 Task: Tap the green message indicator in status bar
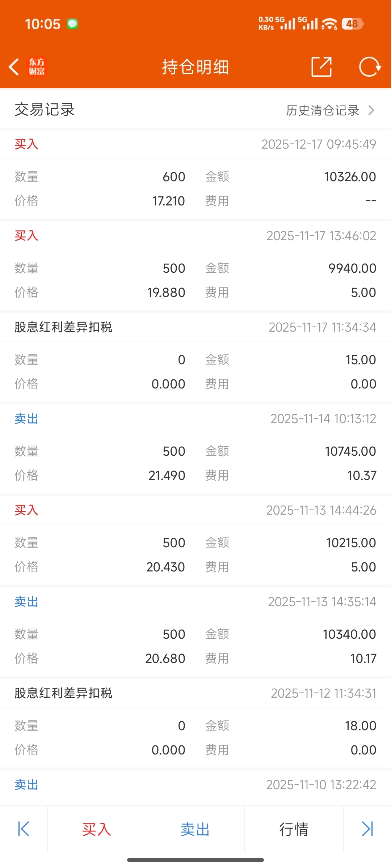click(x=72, y=24)
